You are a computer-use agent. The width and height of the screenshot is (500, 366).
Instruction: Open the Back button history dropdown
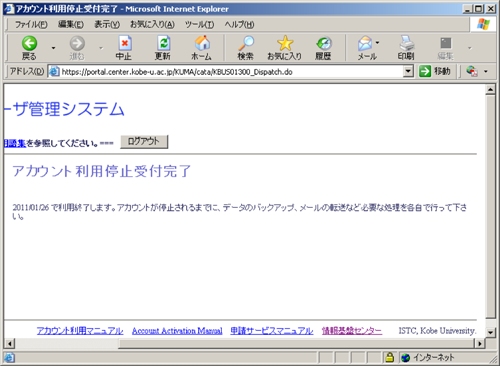53,48
